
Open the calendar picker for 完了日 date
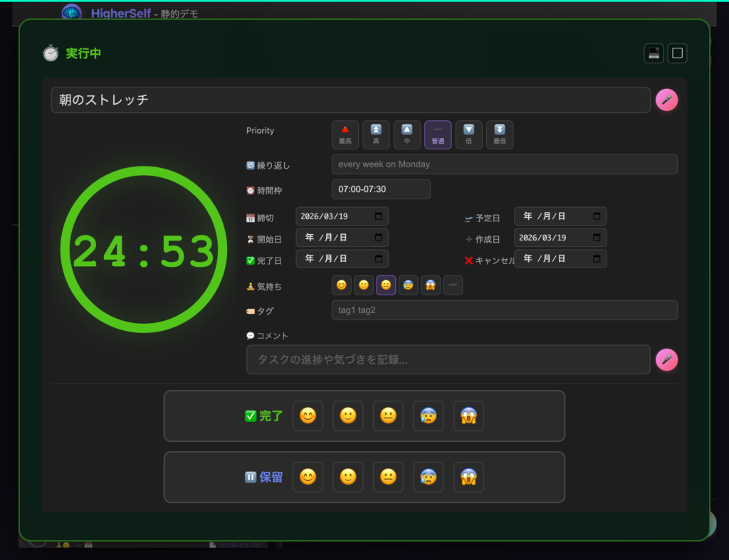point(378,259)
